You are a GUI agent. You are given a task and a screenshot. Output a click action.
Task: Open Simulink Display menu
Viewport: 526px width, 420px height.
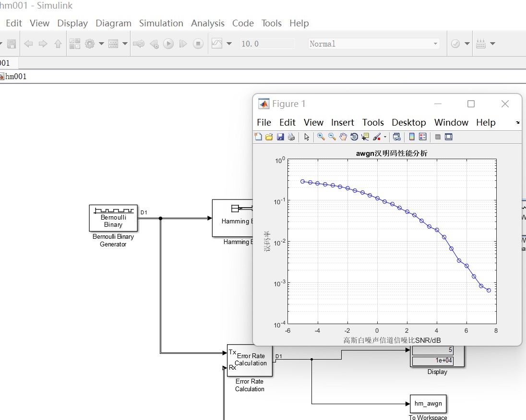pyautogui.click(x=72, y=23)
